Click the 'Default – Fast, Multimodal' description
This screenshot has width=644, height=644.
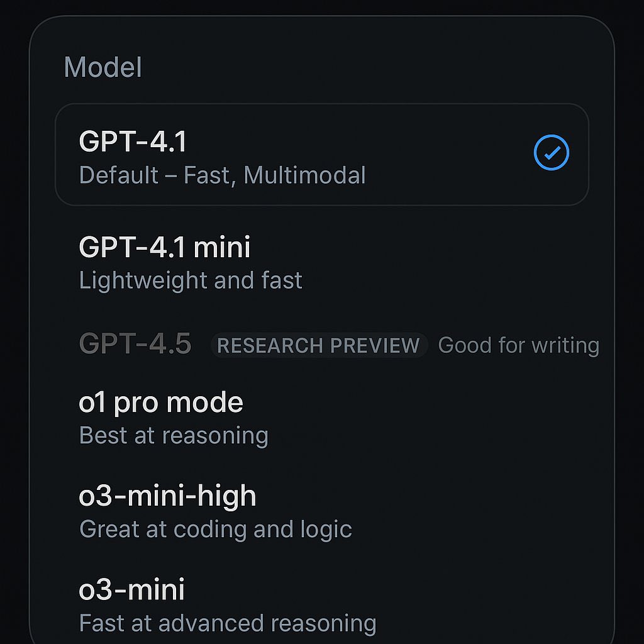[222, 175]
